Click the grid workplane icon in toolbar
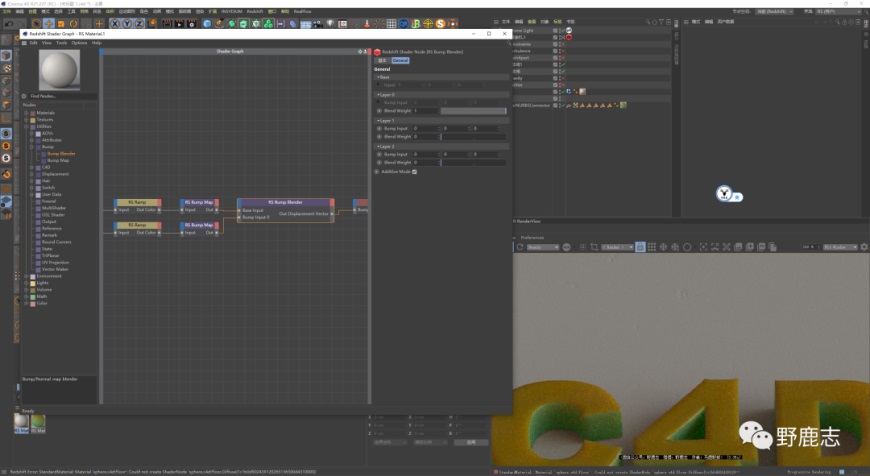 coord(391,23)
